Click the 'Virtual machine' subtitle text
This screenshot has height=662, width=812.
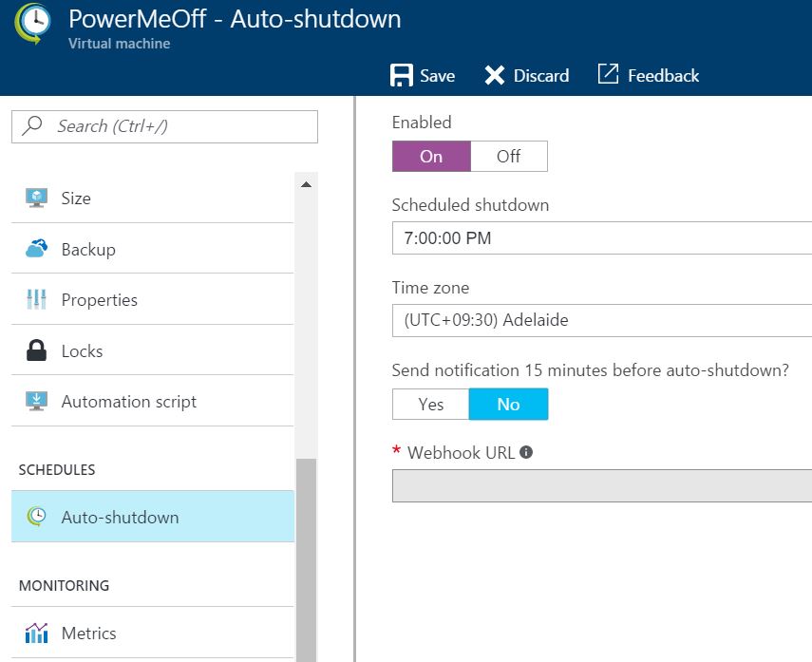pos(119,44)
